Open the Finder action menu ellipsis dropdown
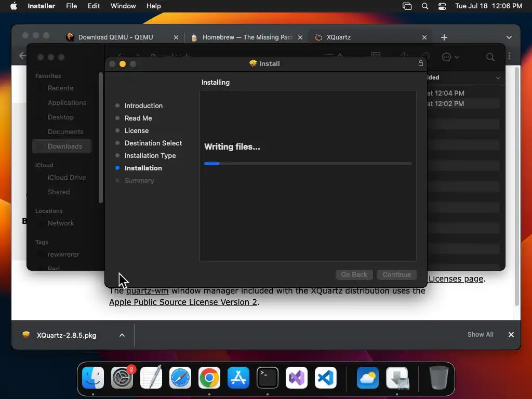 pos(450,57)
